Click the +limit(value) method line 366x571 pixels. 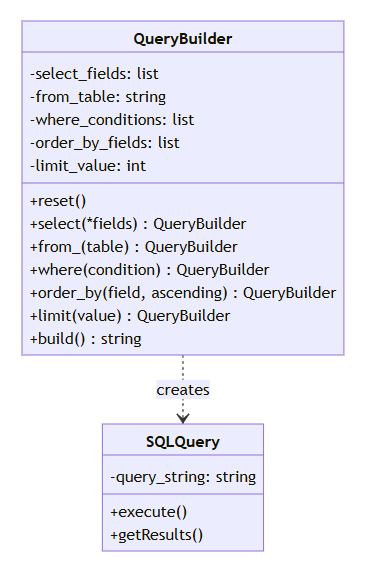click(x=130, y=316)
